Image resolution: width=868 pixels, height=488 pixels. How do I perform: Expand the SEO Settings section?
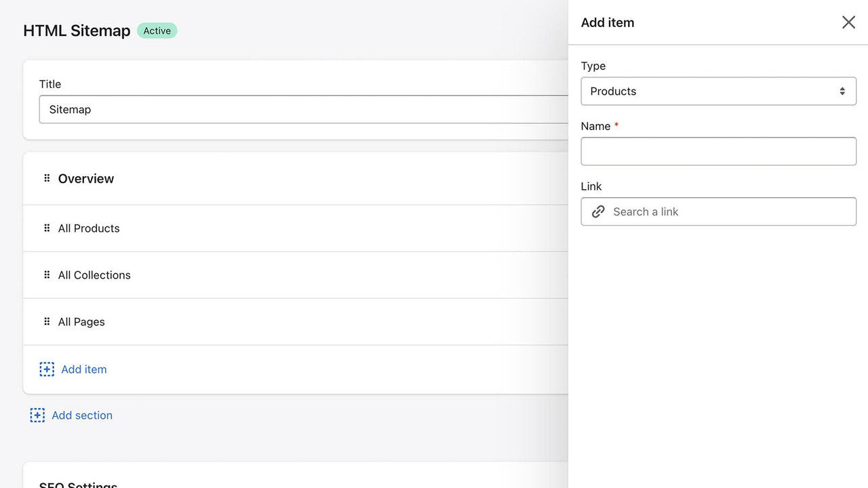pyautogui.click(x=78, y=484)
